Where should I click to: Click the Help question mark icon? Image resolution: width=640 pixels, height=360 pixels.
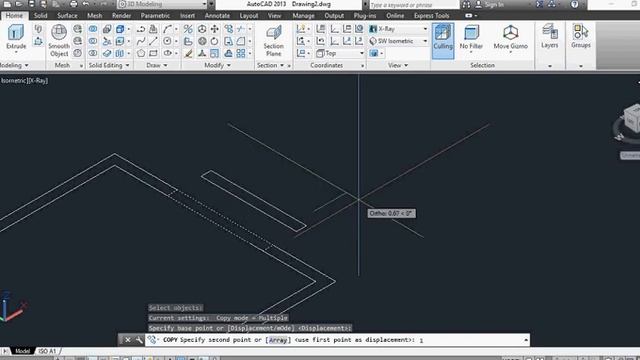tap(575, 4)
